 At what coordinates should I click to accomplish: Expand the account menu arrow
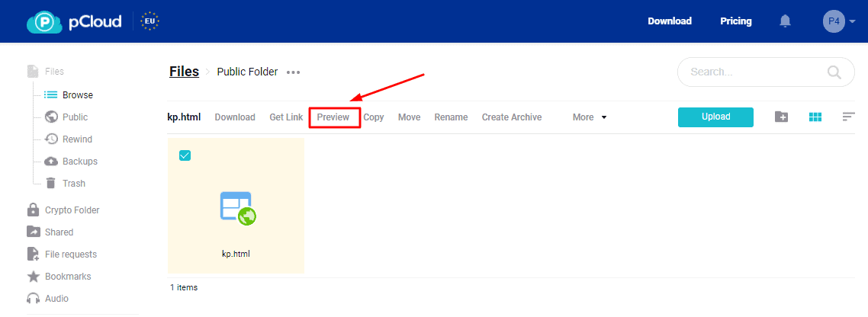click(853, 21)
